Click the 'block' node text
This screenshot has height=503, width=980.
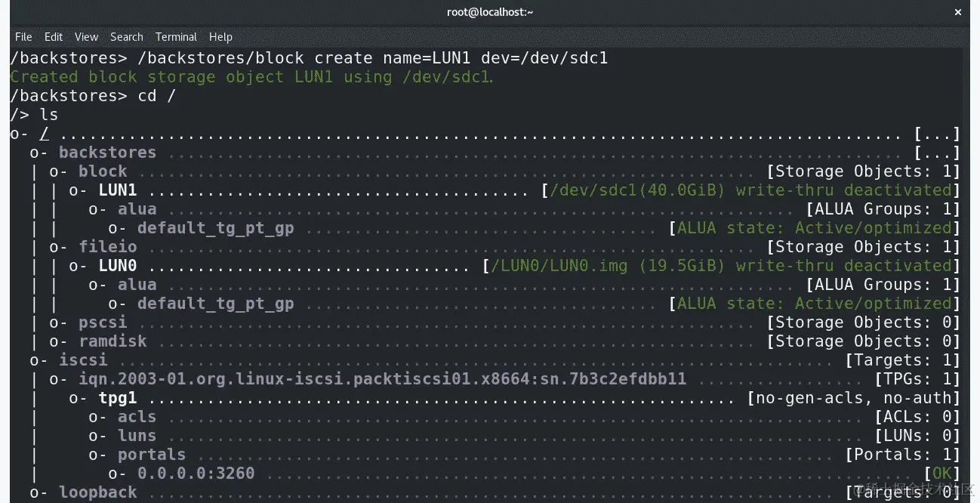[x=103, y=171]
